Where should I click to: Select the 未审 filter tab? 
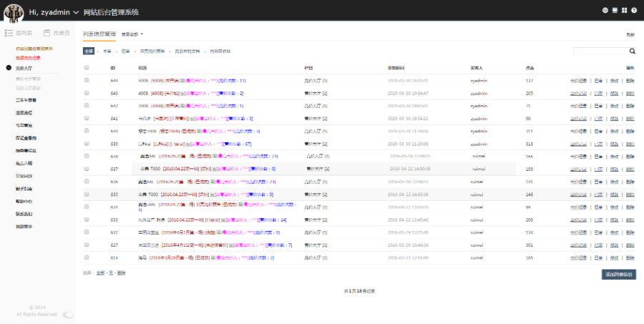pyautogui.click(x=107, y=51)
